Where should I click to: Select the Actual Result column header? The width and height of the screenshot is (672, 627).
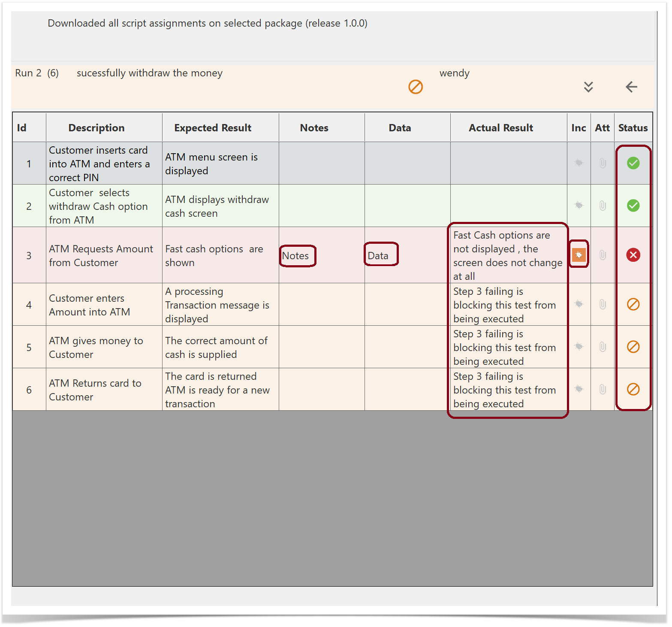(x=500, y=128)
